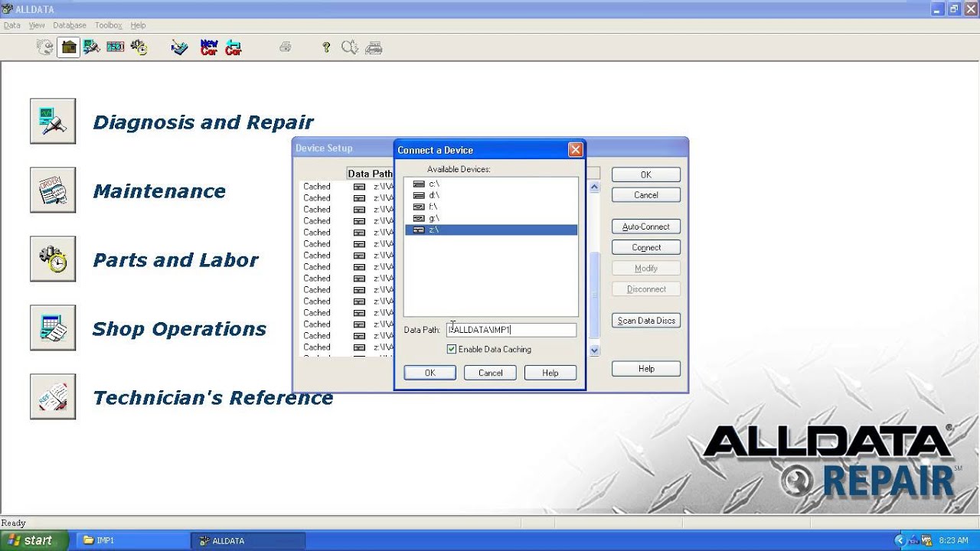980x551 pixels.
Task: Toggle Enable Data Caching checkbox
Action: 452,349
